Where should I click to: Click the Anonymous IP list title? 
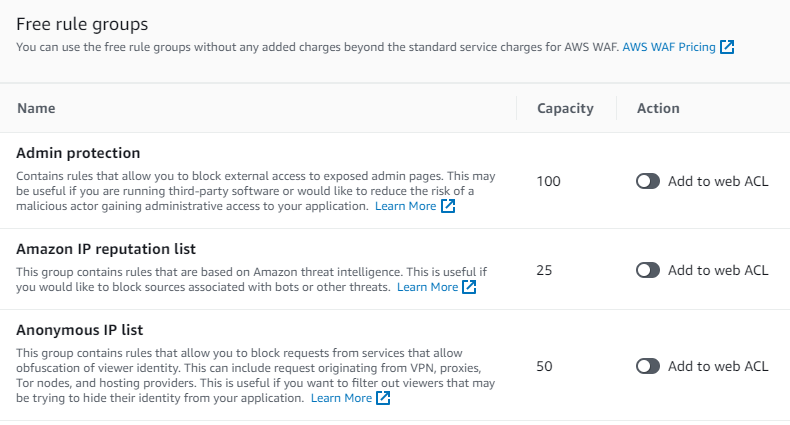(80, 331)
